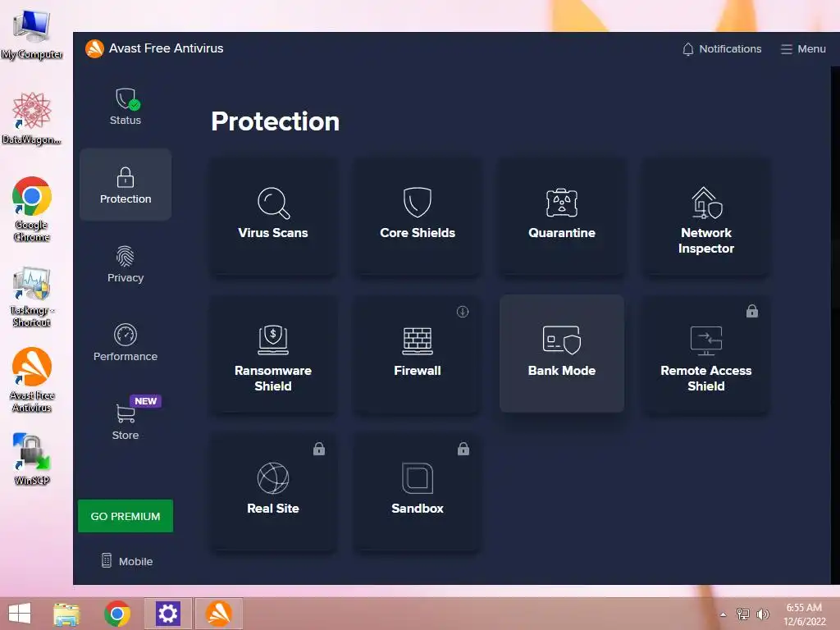Screen dimensions: 840x630
Task: Open the Menu hamburger button
Action: (x=802, y=48)
